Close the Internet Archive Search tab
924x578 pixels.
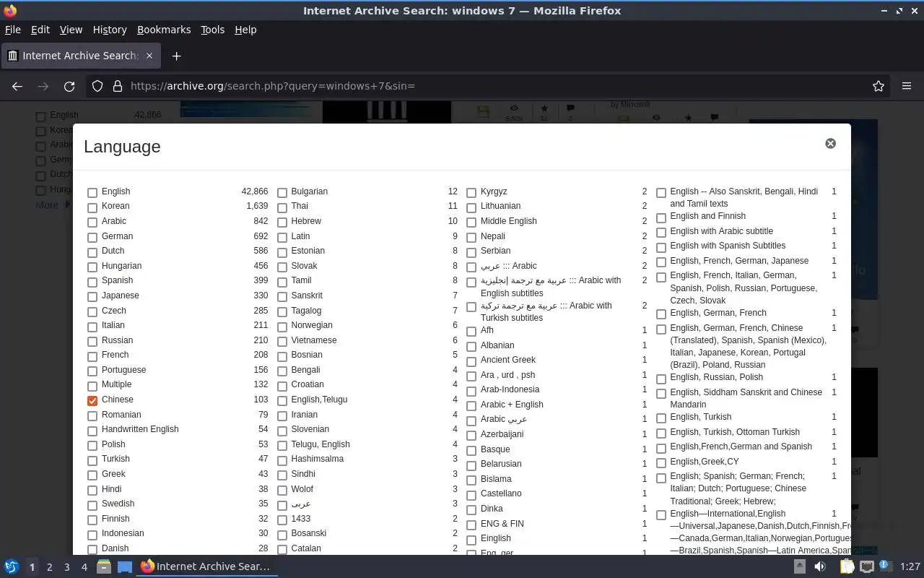click(149, 56)
